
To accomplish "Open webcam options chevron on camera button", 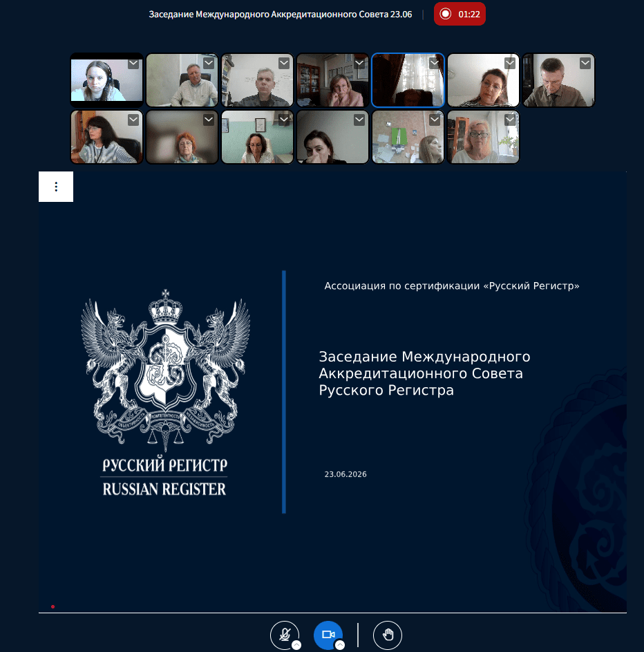I will (340, 645).
